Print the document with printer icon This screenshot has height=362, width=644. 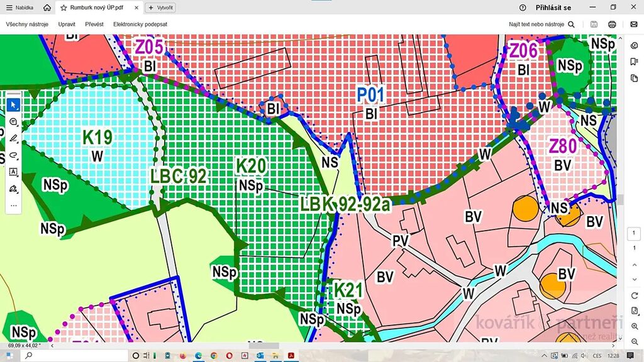612,25
